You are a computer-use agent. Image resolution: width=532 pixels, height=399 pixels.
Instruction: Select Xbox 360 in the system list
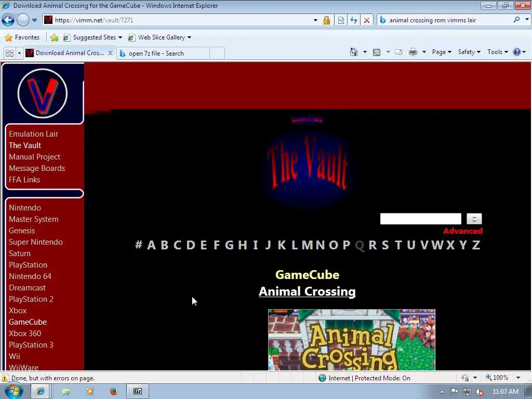(25, 333)
